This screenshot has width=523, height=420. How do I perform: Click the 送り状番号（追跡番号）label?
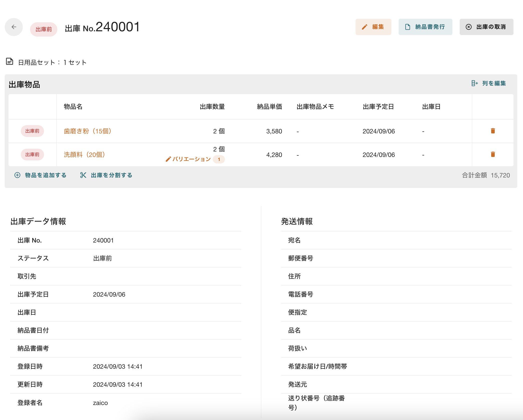pos(316,403)
